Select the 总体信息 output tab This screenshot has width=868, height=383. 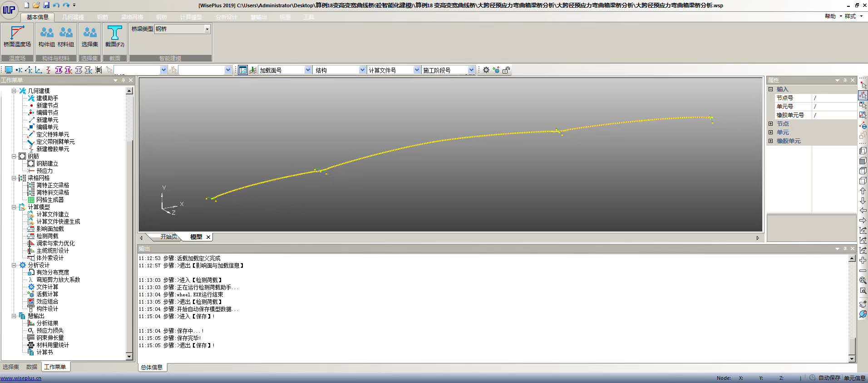[x=152, y=367]
